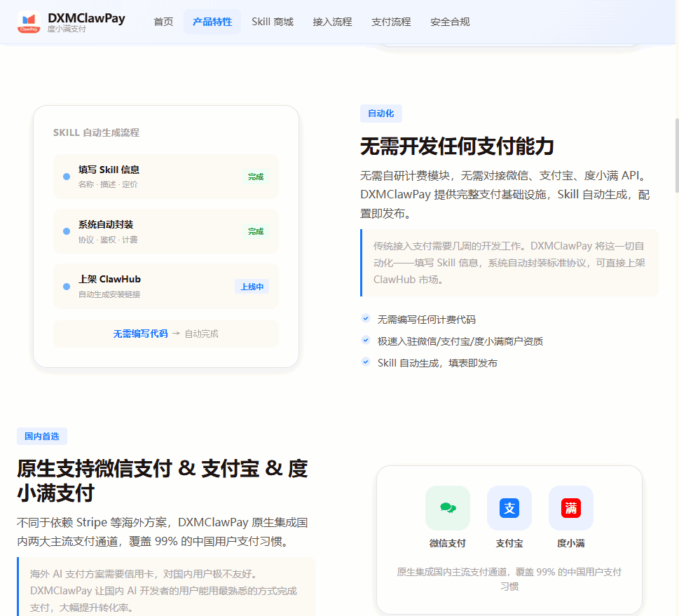
Task: Click the 自动生成安装链接 subtitle
Action: (109, 294)
